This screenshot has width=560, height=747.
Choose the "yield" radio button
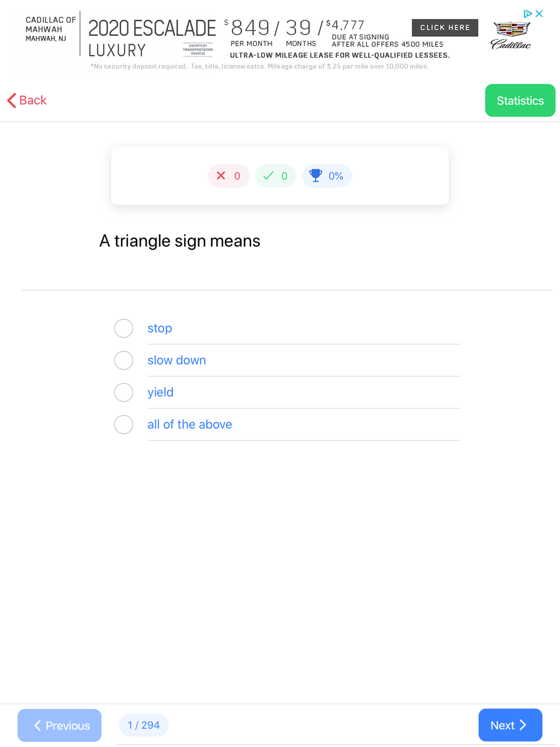tap(124, 393)
